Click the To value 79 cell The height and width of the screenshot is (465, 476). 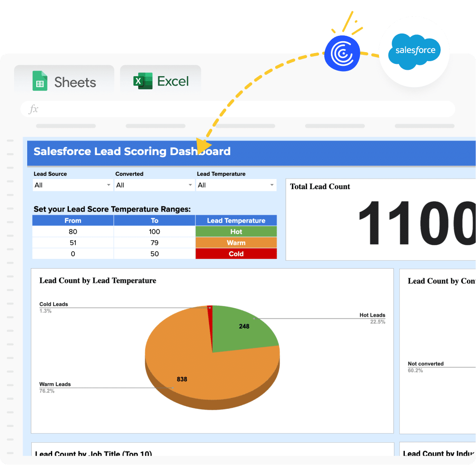[x=155, y=243]
